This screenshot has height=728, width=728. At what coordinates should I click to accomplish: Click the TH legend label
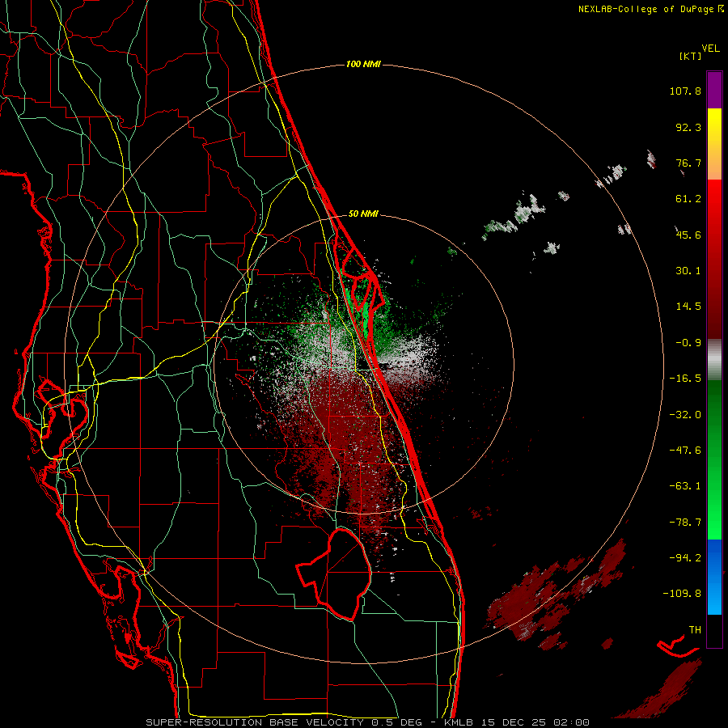(695, 630)
